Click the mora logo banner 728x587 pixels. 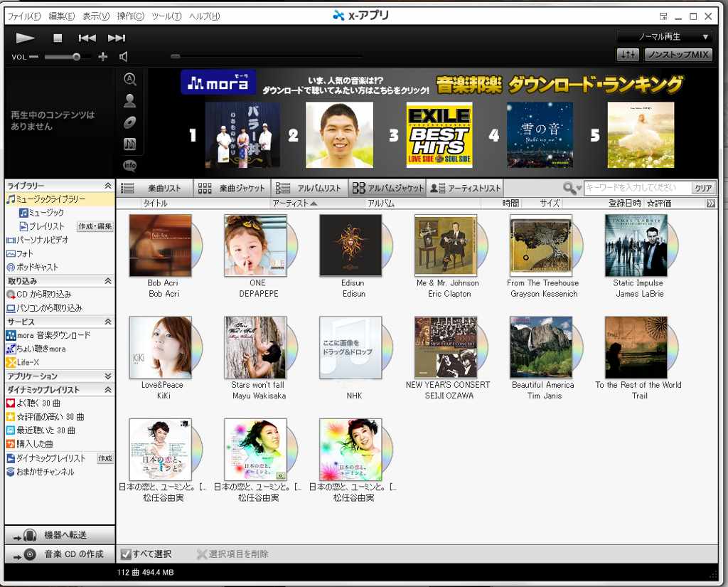(x=218, y=83)
